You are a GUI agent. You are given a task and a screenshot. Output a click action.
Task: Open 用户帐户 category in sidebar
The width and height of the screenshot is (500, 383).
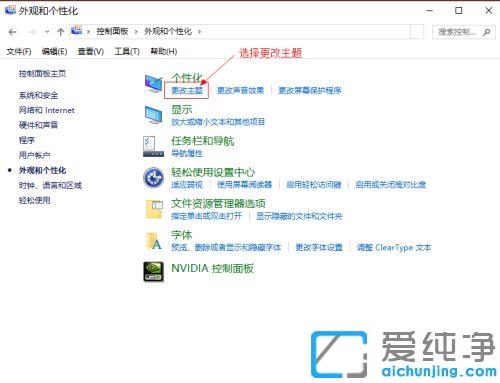(34, 155)
